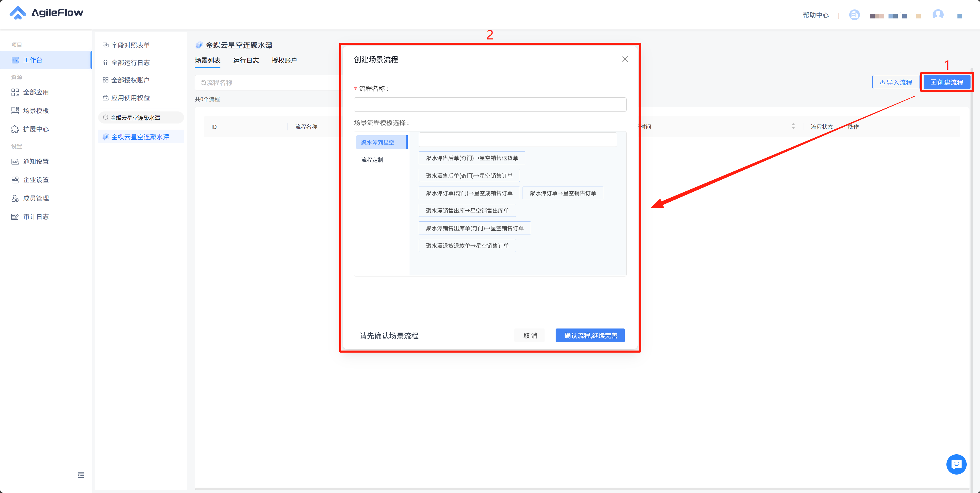Click the 导入流程 button

coord(896,82)
